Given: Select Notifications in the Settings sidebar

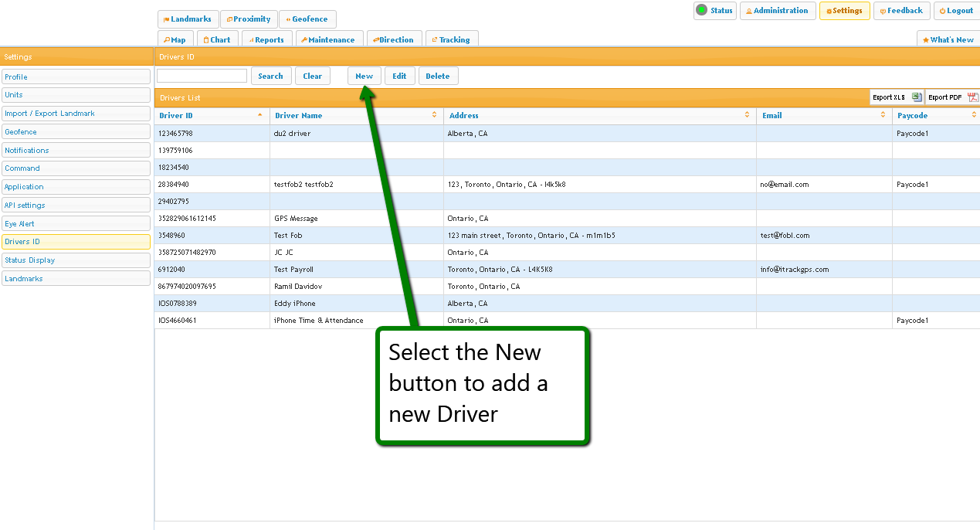Looking at the screenshot, I should [x=76, y=150].
